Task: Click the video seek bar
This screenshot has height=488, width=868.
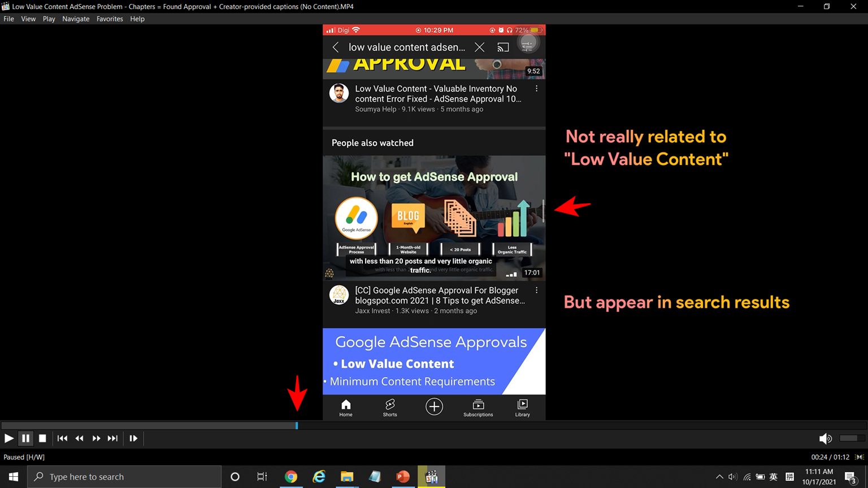Action: [x=434, y=426]
